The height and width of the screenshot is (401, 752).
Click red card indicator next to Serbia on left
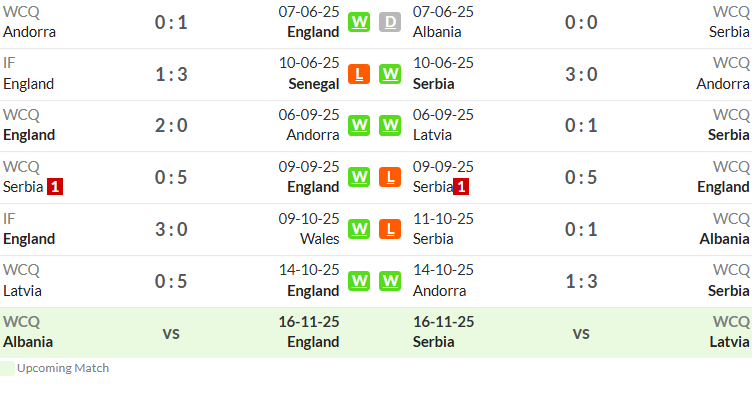click(55, 187)
